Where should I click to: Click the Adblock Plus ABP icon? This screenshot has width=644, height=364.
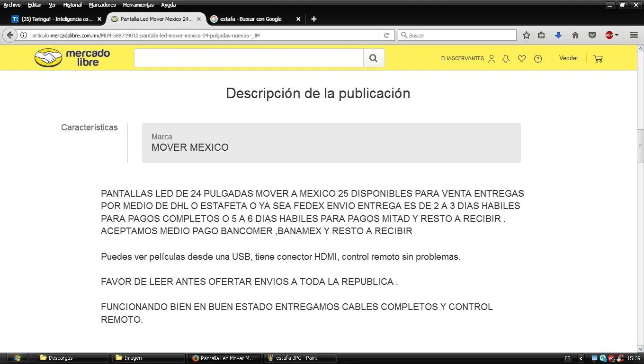(x=609, y=35)
